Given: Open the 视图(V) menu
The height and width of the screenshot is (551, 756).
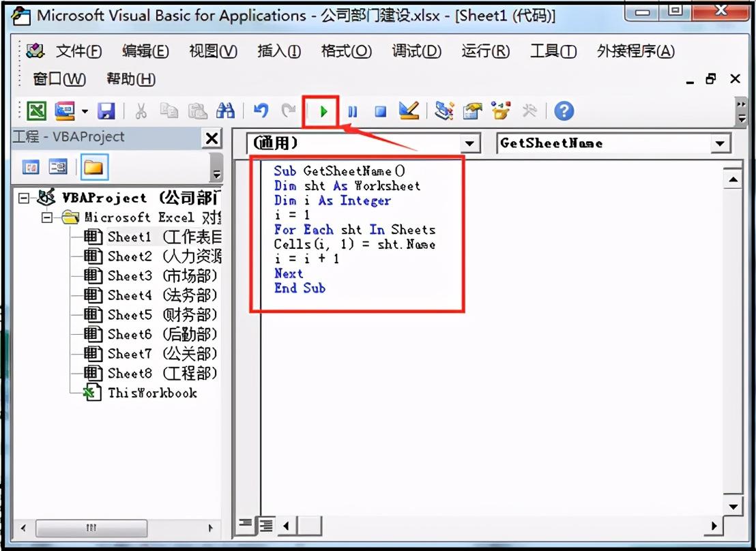Looking at the screenshot, I should (x=213, y=50).
